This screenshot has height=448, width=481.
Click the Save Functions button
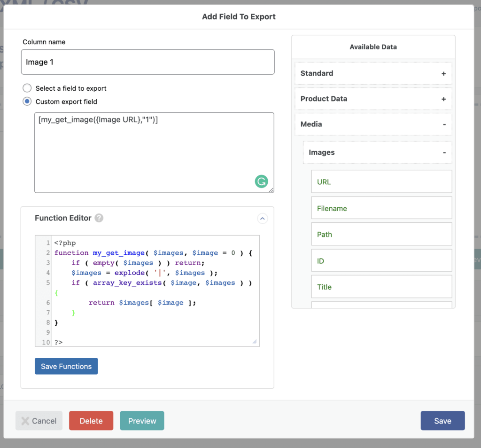[x=66, y=366]
